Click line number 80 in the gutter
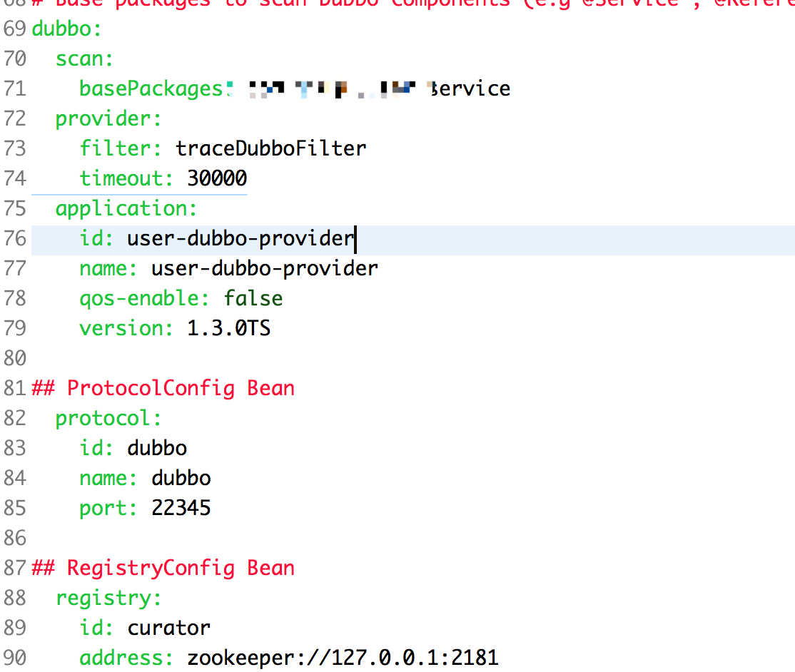The width and height of the screenshot is (795, 672). point(15,358)
